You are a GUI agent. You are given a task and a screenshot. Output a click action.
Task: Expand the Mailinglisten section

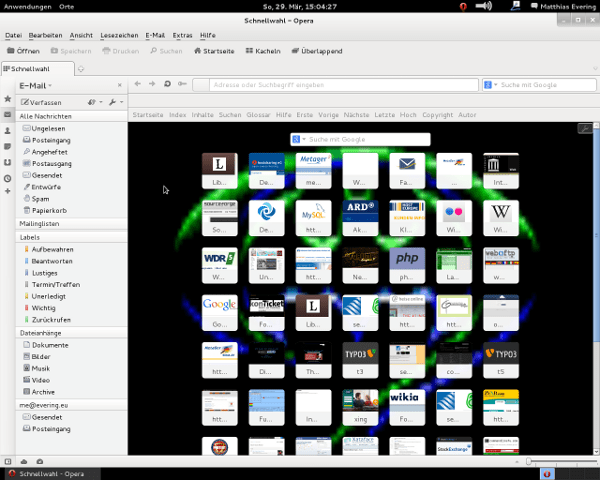pos(72,224)
